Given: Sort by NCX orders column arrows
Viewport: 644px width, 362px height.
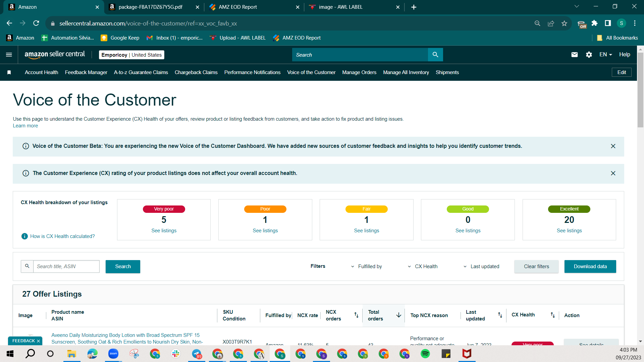Looking at the screenshot, I should [356, 315].
